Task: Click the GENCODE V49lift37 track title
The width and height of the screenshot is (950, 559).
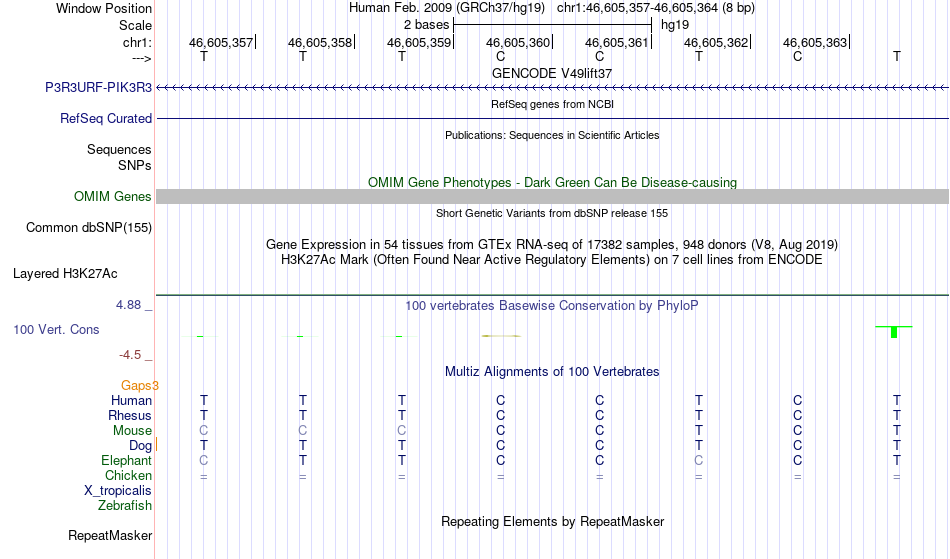Action: 552,73
